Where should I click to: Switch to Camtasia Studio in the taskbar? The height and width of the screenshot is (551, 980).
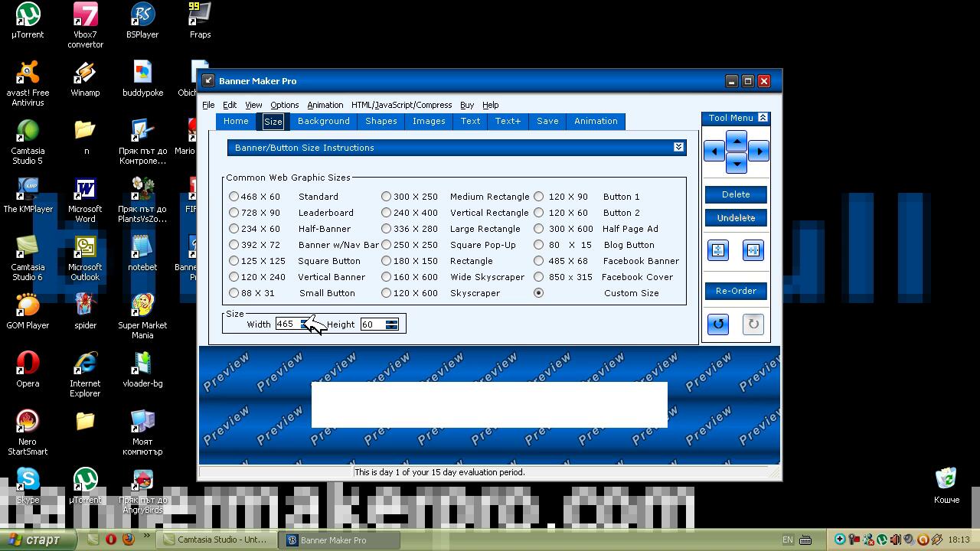click(x=216, y=540)
